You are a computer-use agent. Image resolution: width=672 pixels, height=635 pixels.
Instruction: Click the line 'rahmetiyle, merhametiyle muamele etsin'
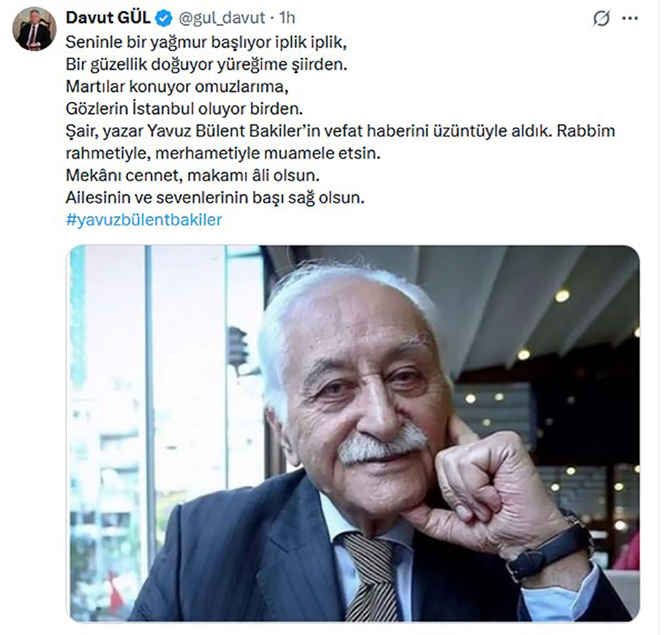coord(223,153)
